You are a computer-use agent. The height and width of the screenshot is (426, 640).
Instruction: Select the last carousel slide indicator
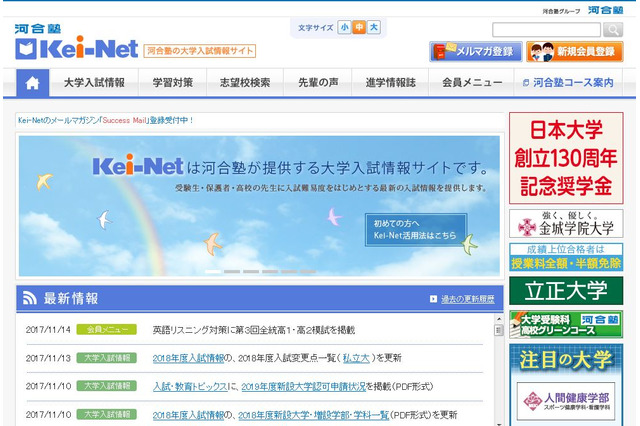point(308,271)
